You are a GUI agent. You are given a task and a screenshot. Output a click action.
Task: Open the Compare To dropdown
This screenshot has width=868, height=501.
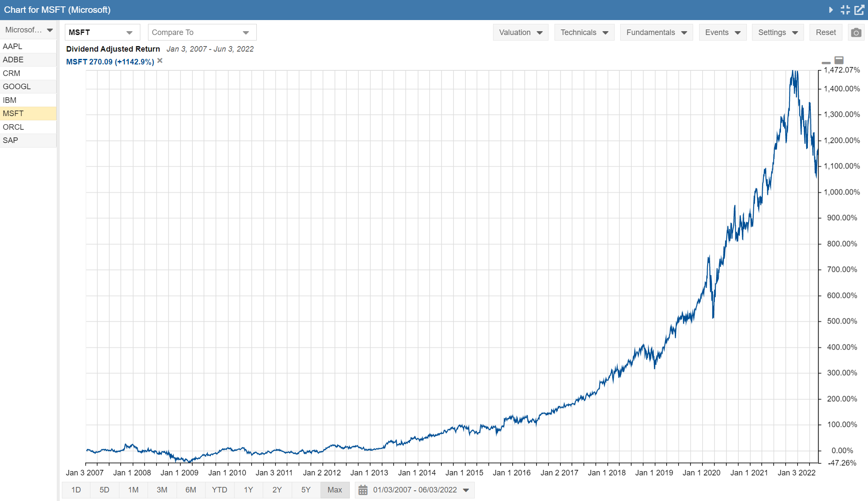tap(202, 32)
